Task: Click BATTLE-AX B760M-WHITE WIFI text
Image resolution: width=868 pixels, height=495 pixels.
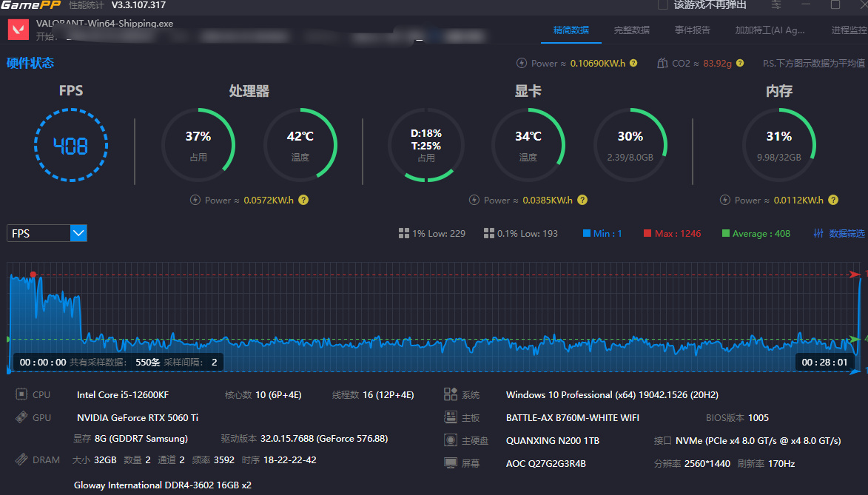Action: (573, 417)
